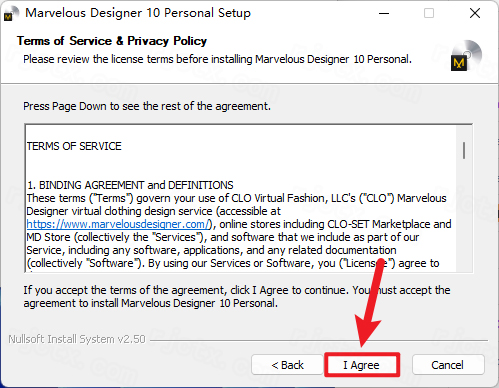499x388 pixels.
Task: Open the marvelousdesigner.com hyperlink
Action: [118, 224]
